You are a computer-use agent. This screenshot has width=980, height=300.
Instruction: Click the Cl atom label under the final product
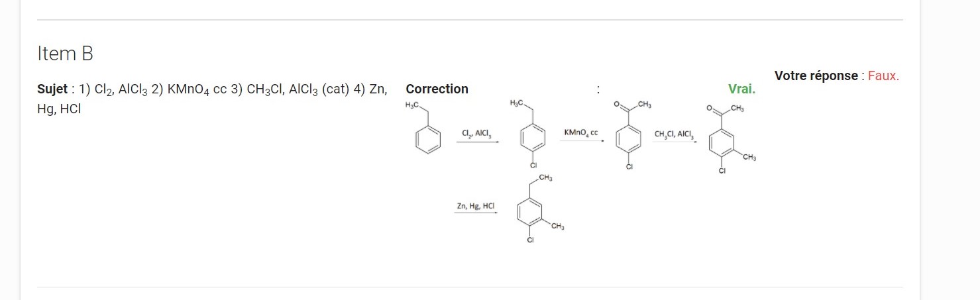(x=530, y=240)
